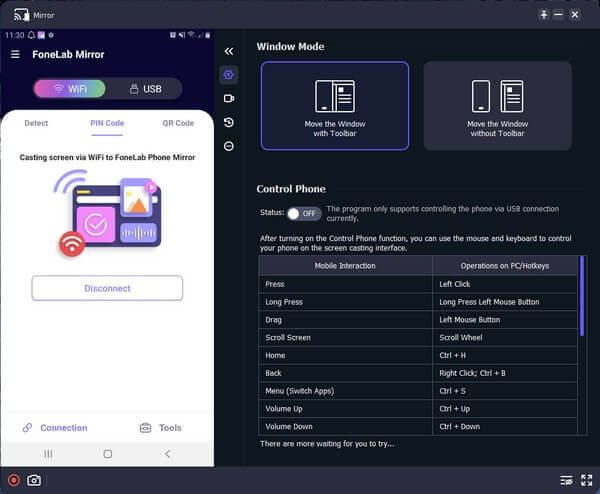Screen dimensions: 600x494
Task: Start recording with the red record button
Action: click(14, 480)
